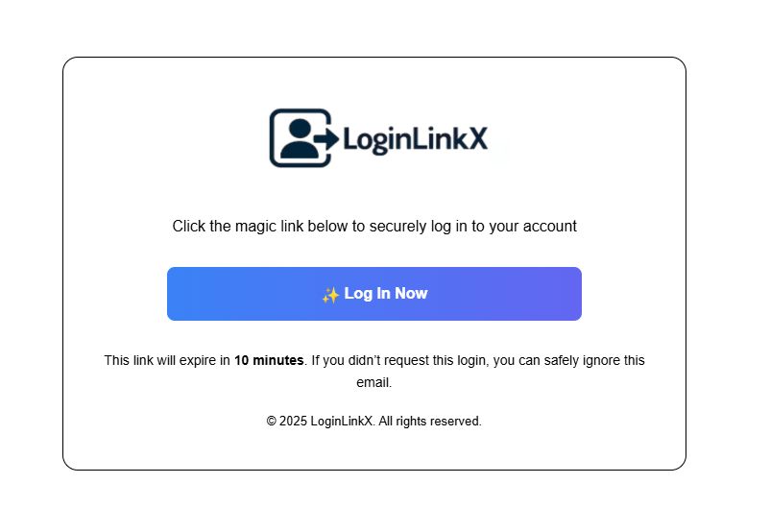
Task: Click the Log In Now button
Action: pyautogui.click(x=374, y=294)
